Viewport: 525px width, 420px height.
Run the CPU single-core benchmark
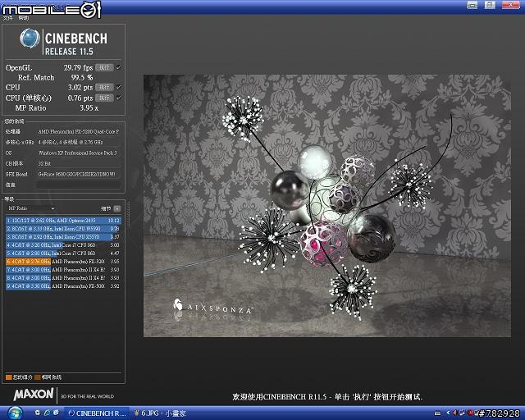pyautogui.click(x=104, y=98)
